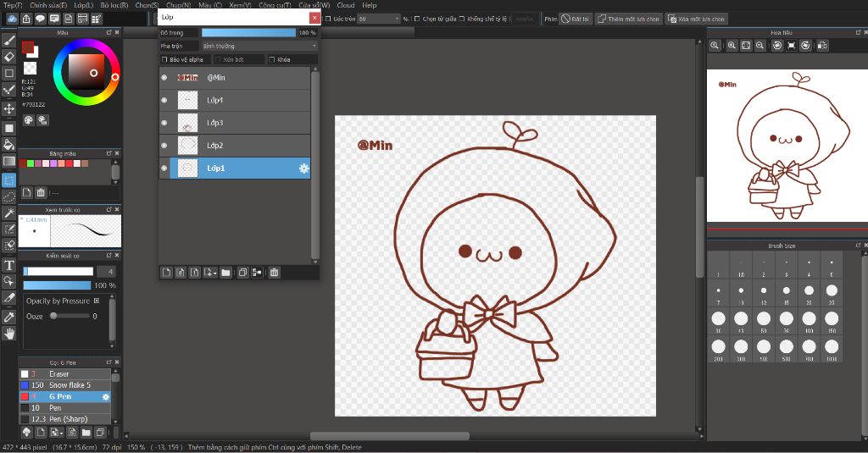Download cloud brush in brush panel
The height and width of the screenshot is (453, 868).
point(26,432)
